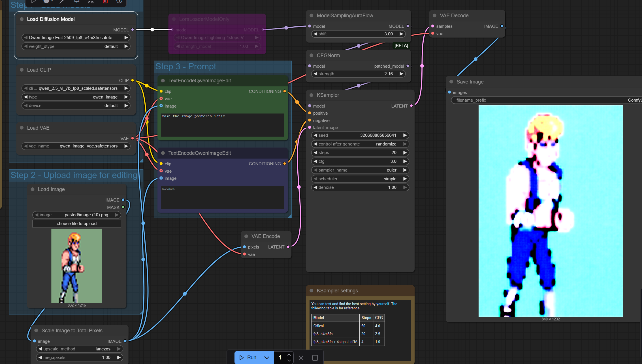Toggle collapse dot of Scale Image to Total Pixels

point(36,331)
